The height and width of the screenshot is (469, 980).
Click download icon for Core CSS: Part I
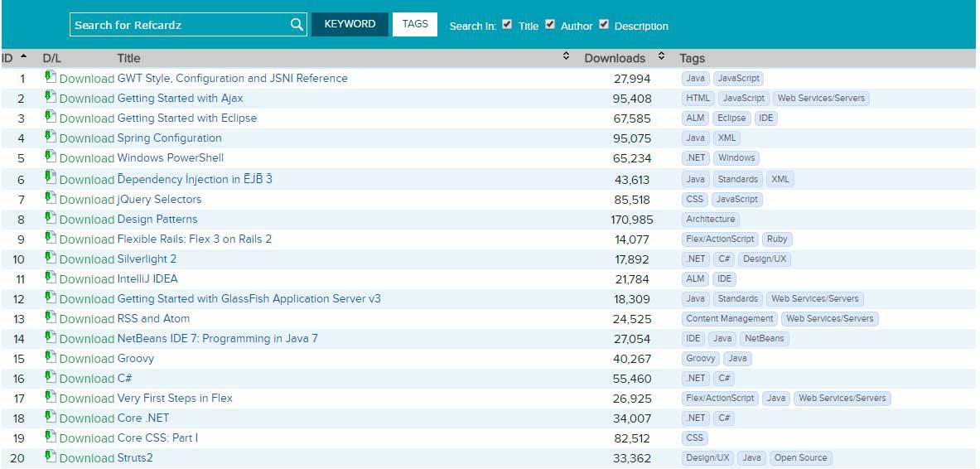pos(51,438)
